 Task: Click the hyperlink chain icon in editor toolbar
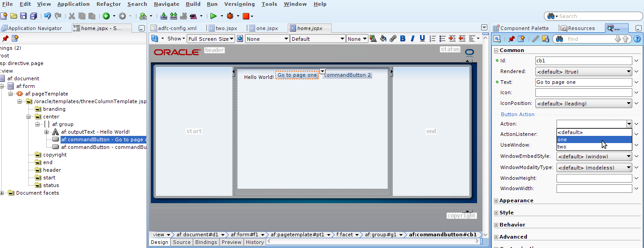coord(393,39)
